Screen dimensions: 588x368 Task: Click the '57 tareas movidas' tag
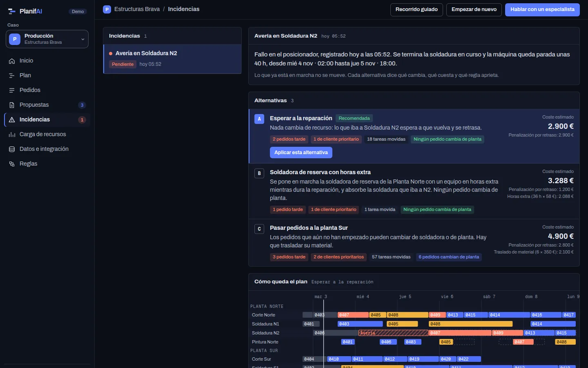[391, 257]
